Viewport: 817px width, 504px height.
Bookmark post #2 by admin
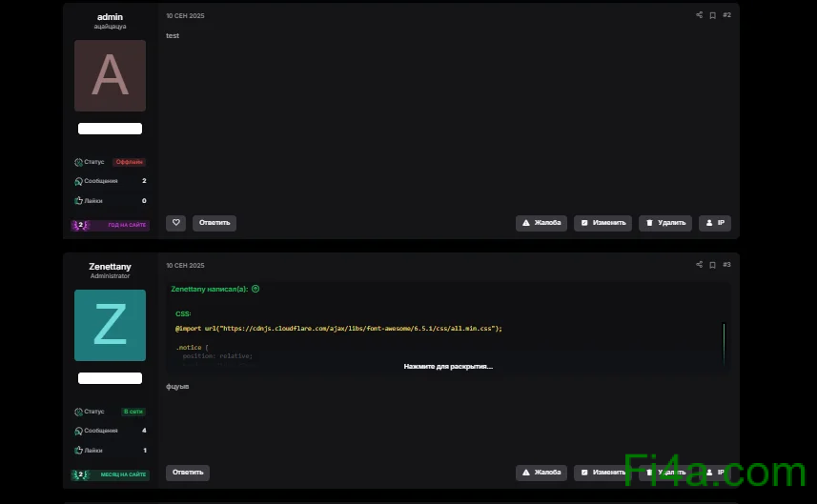(x=712, y=15)
